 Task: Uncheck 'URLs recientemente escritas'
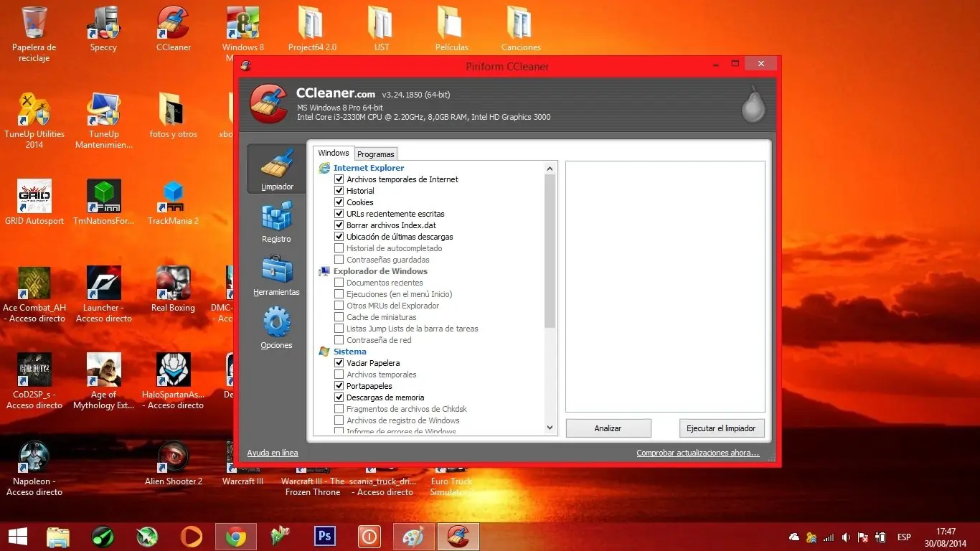pos(339,214)
